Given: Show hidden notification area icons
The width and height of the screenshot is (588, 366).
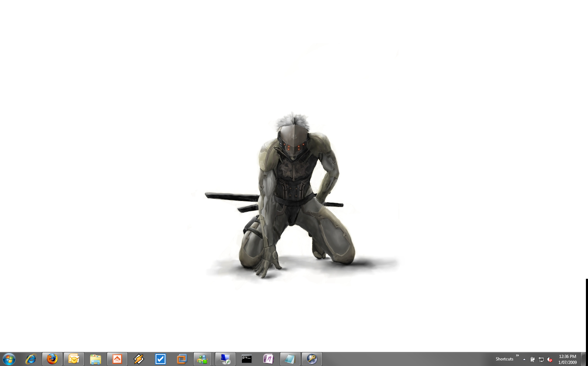Looking at the screenshot, I should click(x=524, y=359).
